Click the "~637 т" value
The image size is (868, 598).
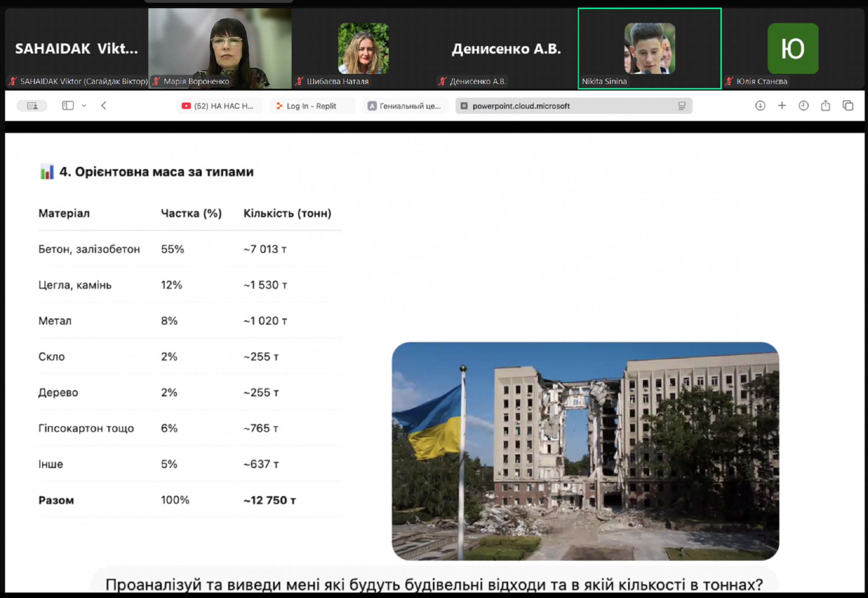[261, 464]
